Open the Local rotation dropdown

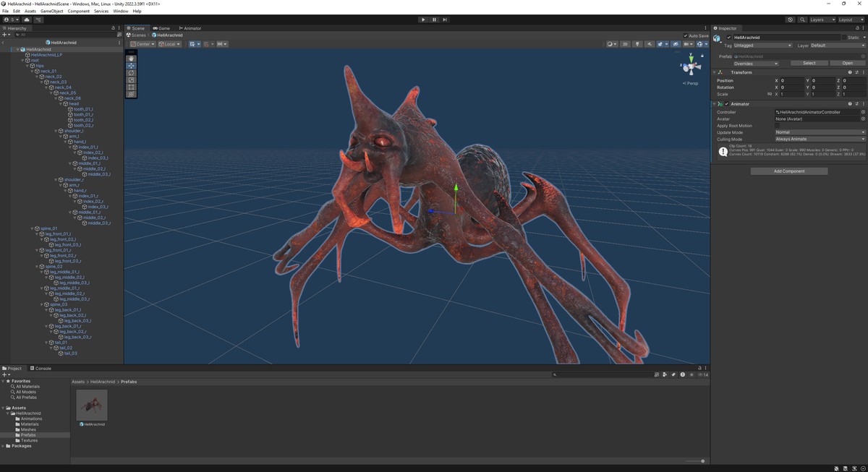(170, 44)
